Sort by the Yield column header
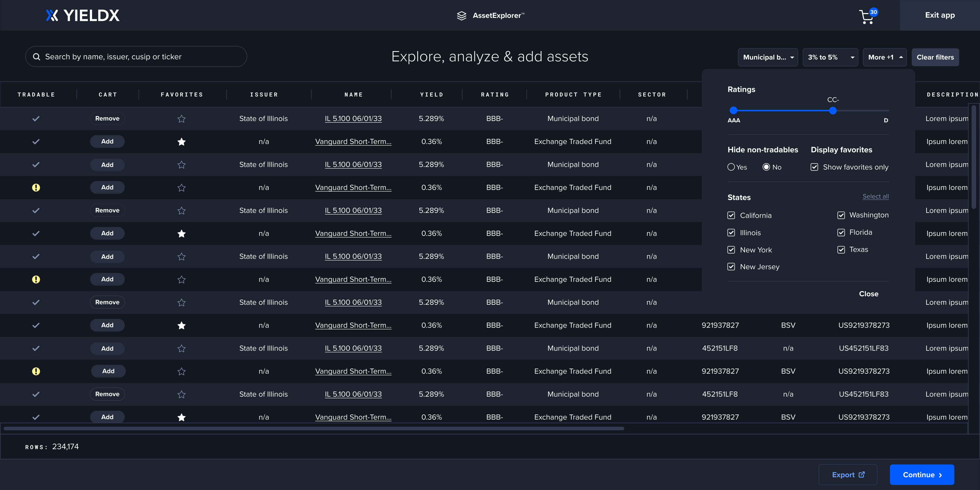 (x=431, y=94)
